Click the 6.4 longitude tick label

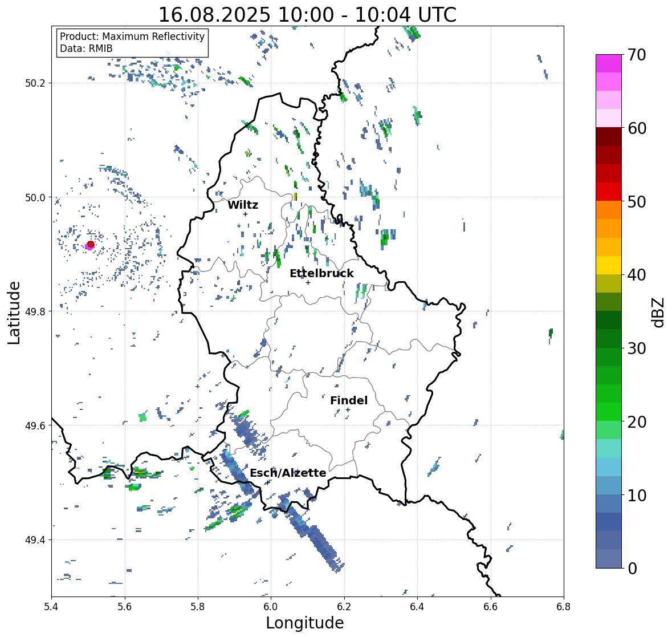(x=417, y=607)
